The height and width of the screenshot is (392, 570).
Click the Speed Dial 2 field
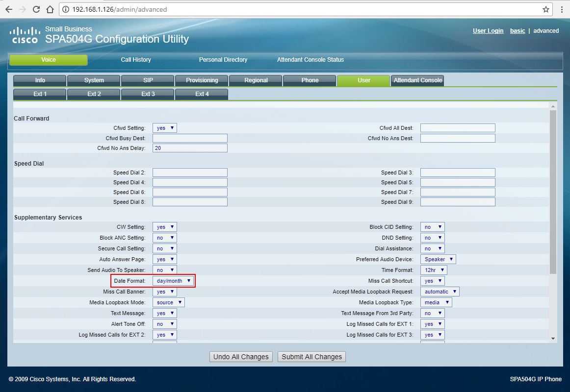[x=190, y=172]
